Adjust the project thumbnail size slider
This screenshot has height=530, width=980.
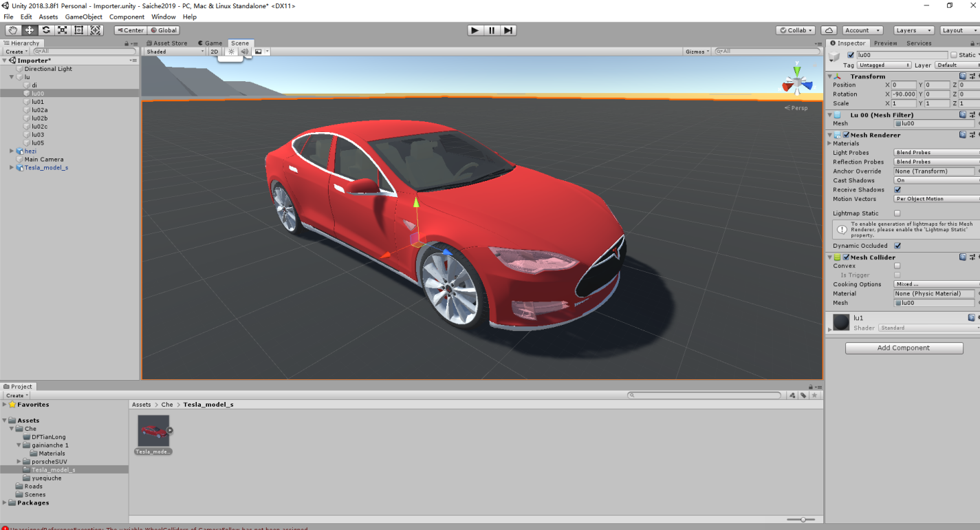click(802, 520)
